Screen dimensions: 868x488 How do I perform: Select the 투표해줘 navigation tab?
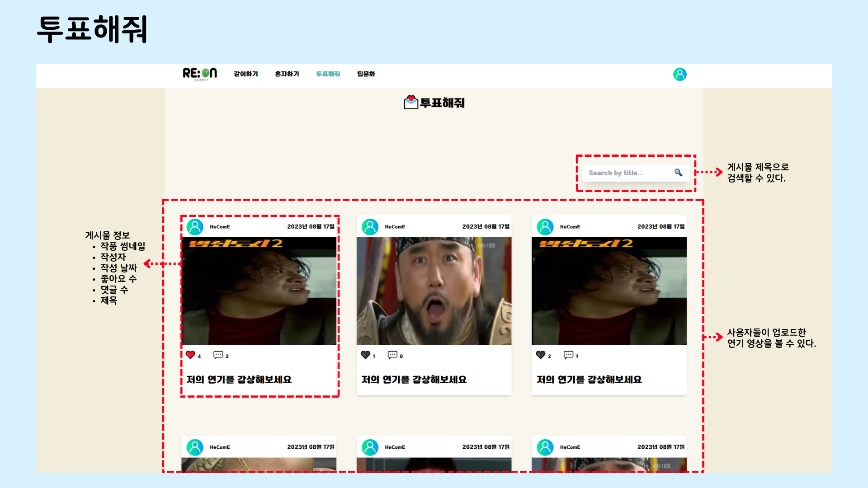[328, 74]
